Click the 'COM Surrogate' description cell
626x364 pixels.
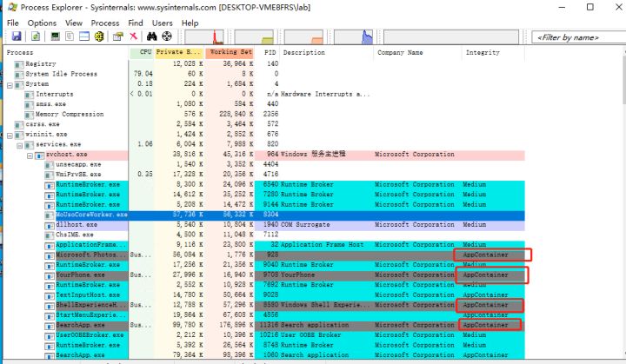[305, 225]
